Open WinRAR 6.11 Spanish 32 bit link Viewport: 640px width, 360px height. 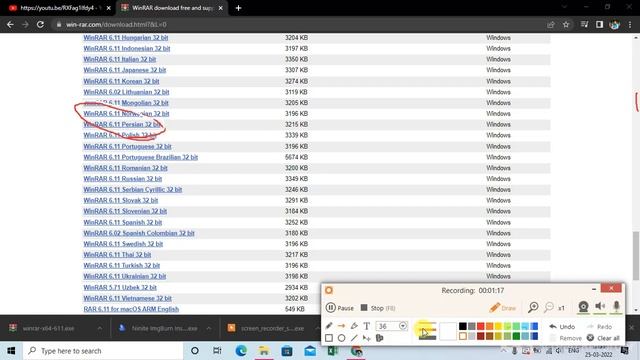click(122, 222)
